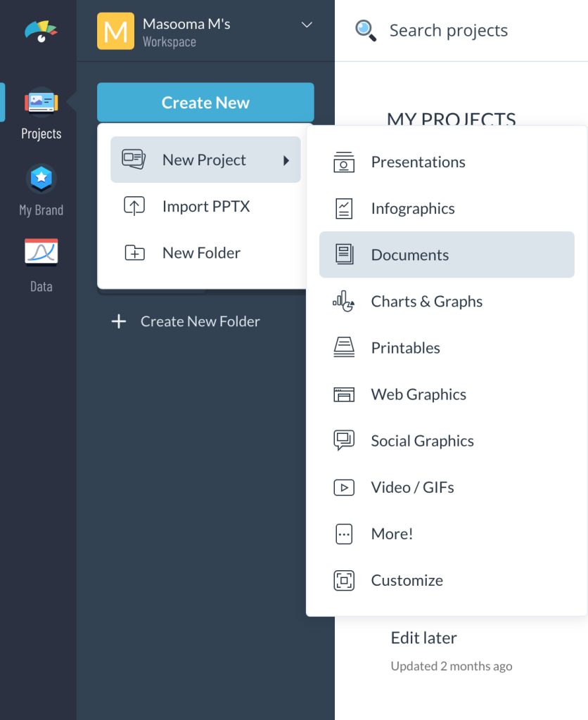This screenshot has height=720, width=588.
Task: Click the Search projects input field
Action: tap(448, 30)
